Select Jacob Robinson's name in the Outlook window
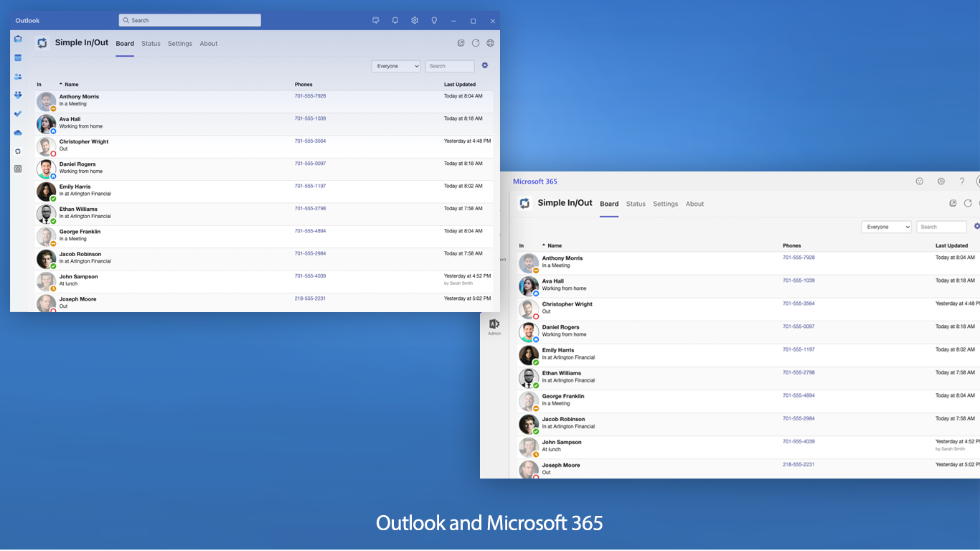980x551 pixels. click(x=80, y=254)
